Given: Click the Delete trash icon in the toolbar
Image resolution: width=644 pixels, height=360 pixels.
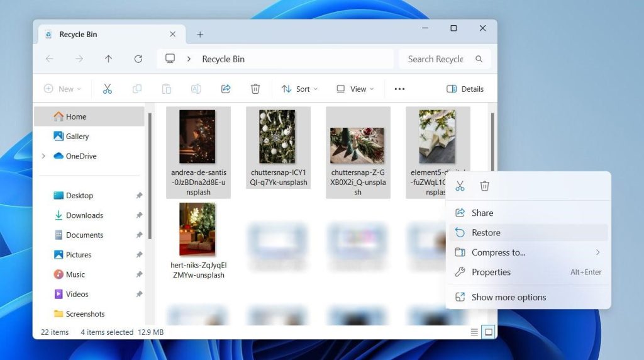Looking at the screenshot, I should click(255, 89).
